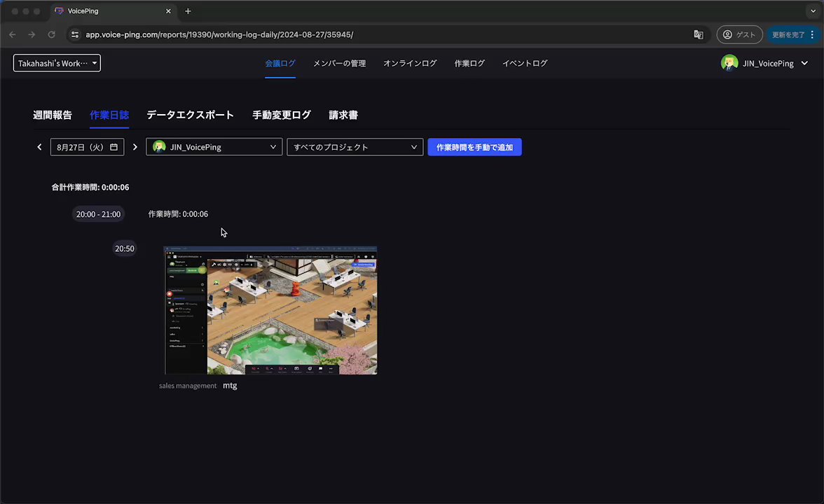Open site info icon in address bar

[x=75, y=35]
